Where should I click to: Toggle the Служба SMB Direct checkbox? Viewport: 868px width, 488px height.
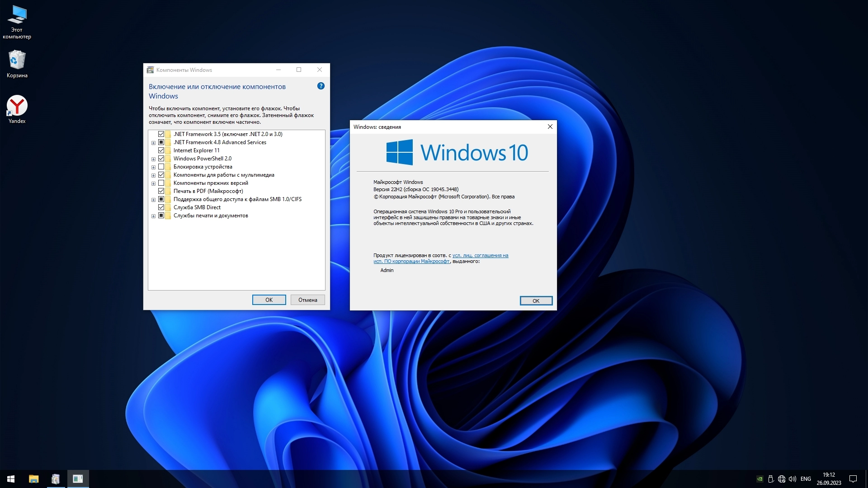[x=161, y=207]
